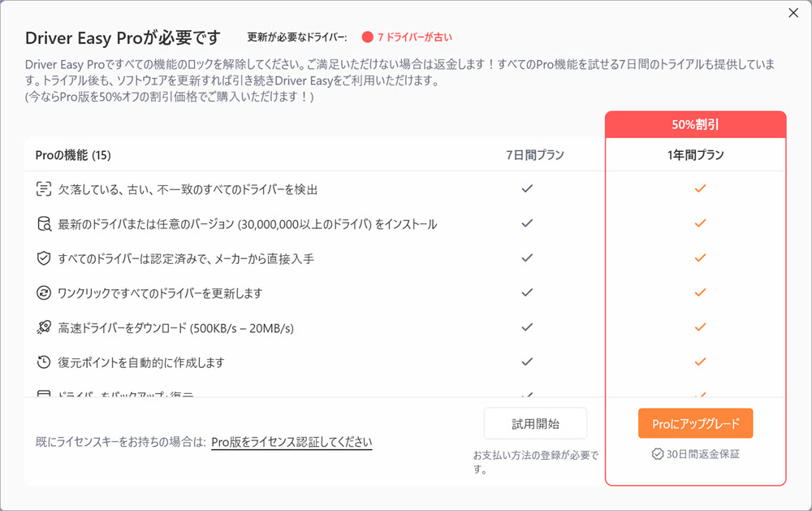Click the お支払い方法の登録が必要です note
This screenshot has width=812, height=511.
click(535, 462)
